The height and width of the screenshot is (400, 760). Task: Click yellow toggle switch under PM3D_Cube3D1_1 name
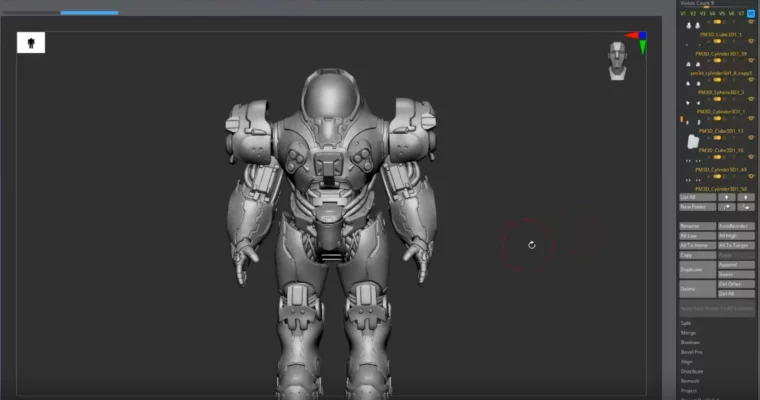point(717,41)
